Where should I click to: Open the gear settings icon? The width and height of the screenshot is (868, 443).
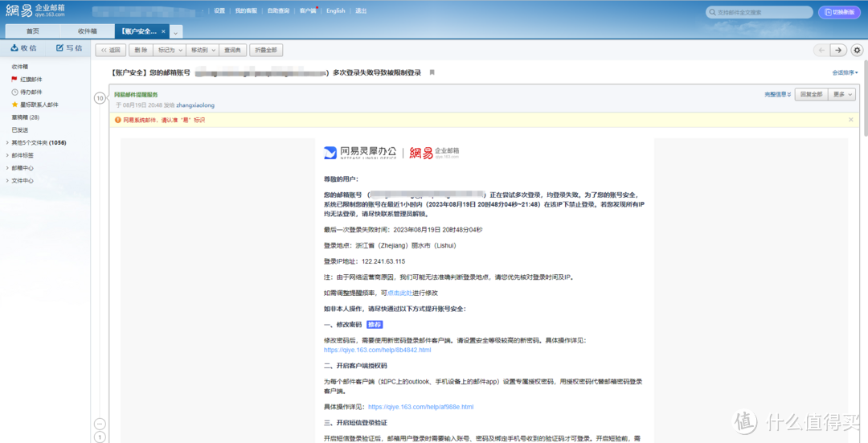coord(857,50)
